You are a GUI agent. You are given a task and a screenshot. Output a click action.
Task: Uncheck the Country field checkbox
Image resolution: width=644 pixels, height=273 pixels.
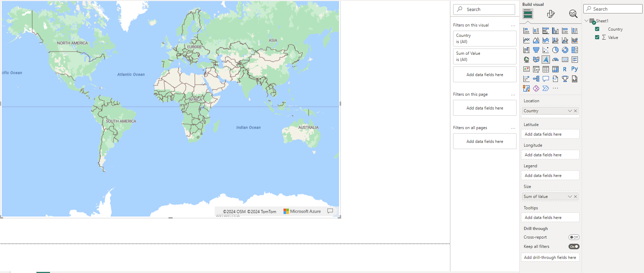tap(597, 29)
